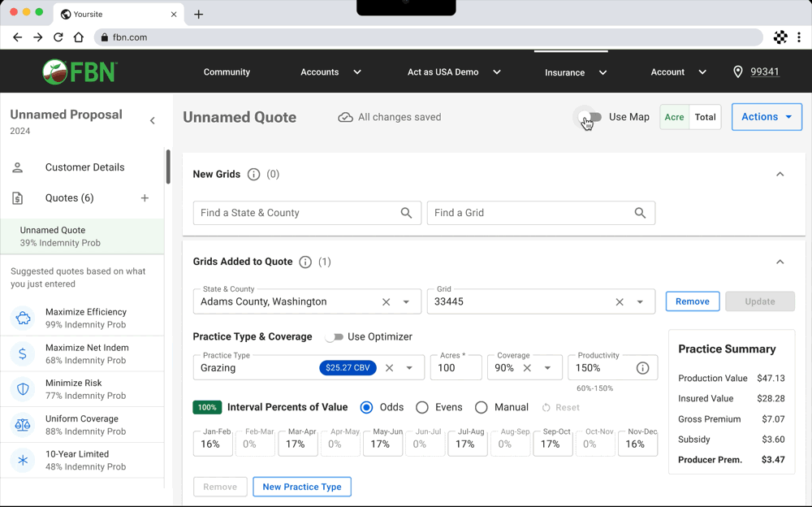Open the browser extensions icon
Image resolution: width=812 pixels, height=507 pixels.
[x=780, y=37]
